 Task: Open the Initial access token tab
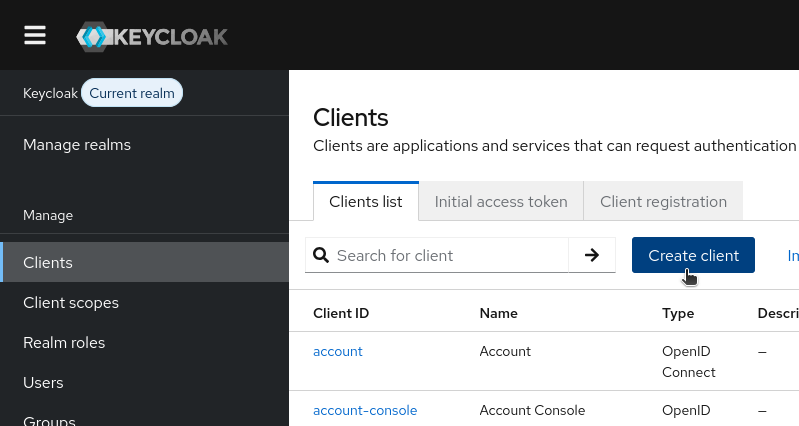pyautogui.click(x=501, y=202)
